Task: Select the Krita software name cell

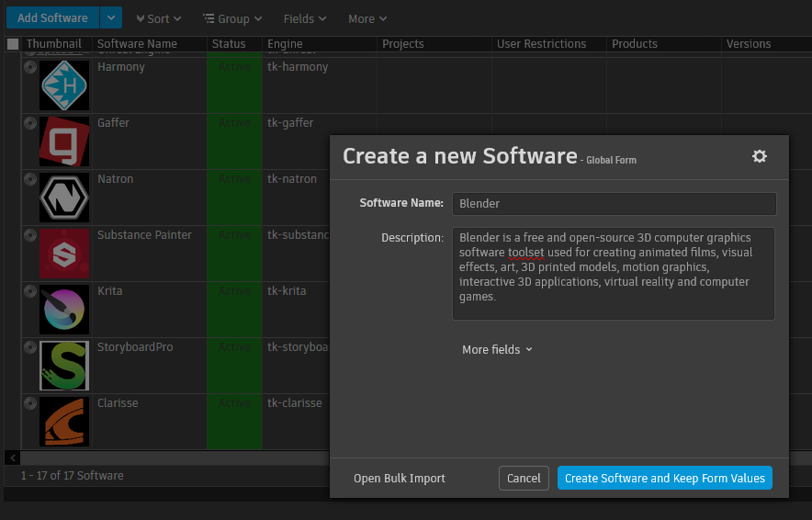Action: pyautogui.click(x=149, y=310)
